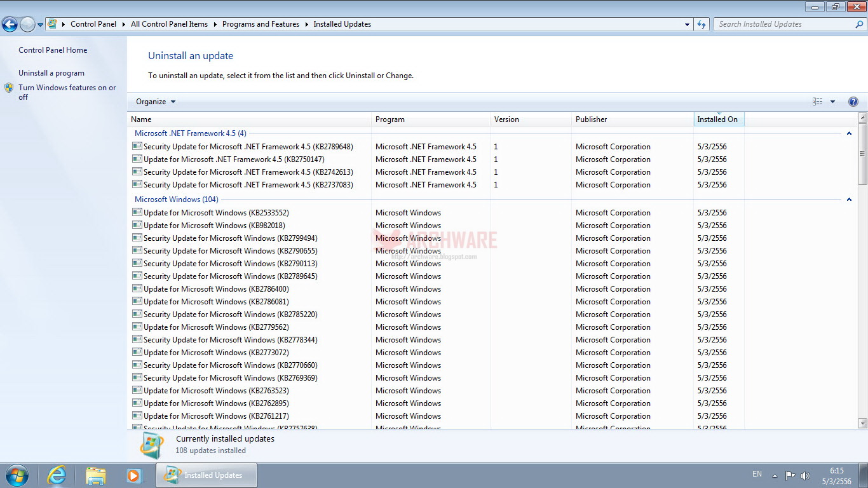868x488 pixels.
Task: Open the Uninstall a program link
Action: point(51,73)
